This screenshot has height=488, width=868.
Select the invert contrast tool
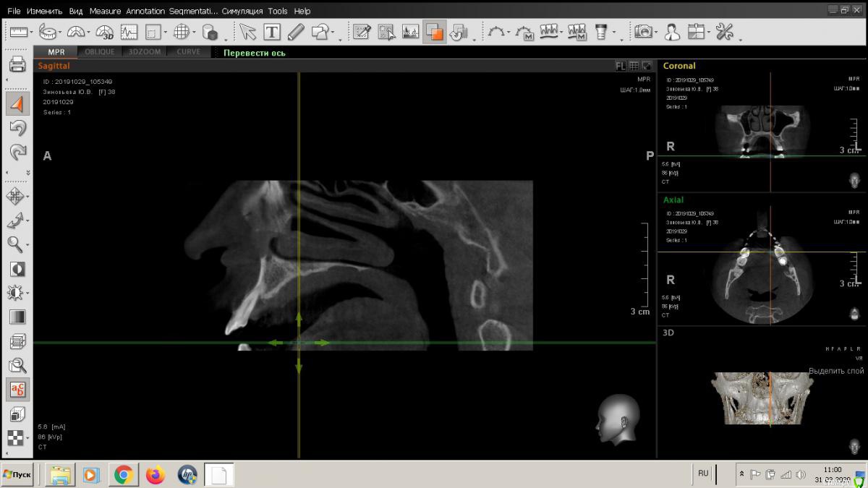pyautogui.click(x=16, y=269)
